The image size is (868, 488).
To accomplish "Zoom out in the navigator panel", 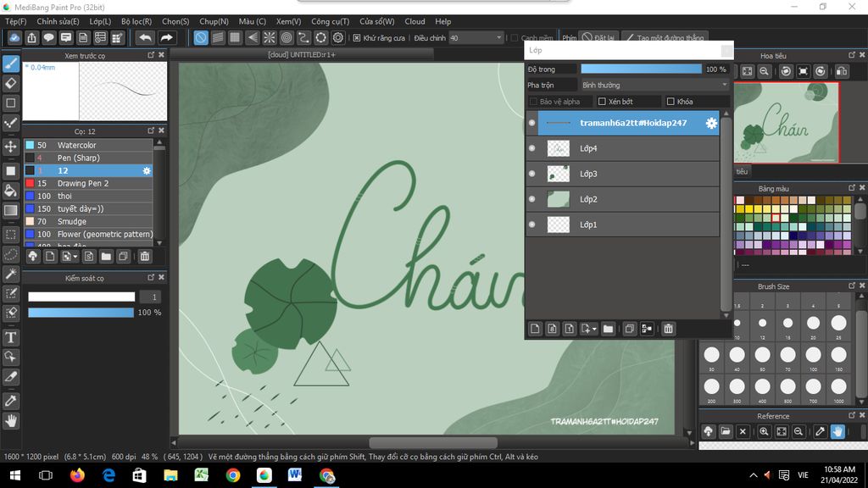I will click(764, 71).
